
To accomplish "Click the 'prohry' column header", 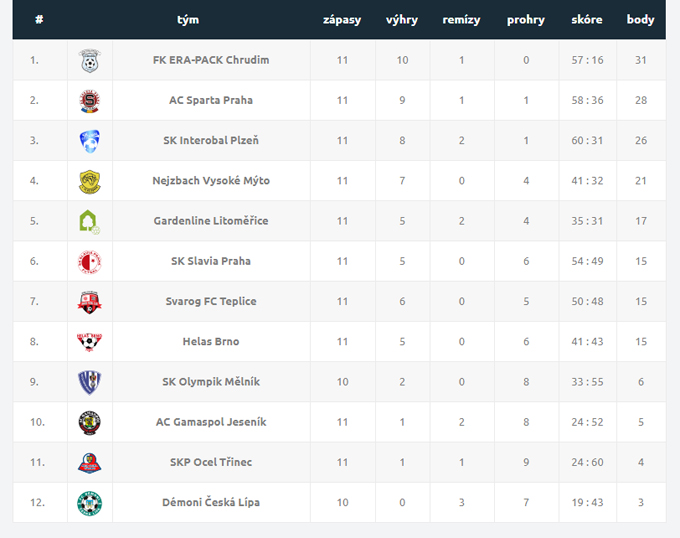I will 526,20.
